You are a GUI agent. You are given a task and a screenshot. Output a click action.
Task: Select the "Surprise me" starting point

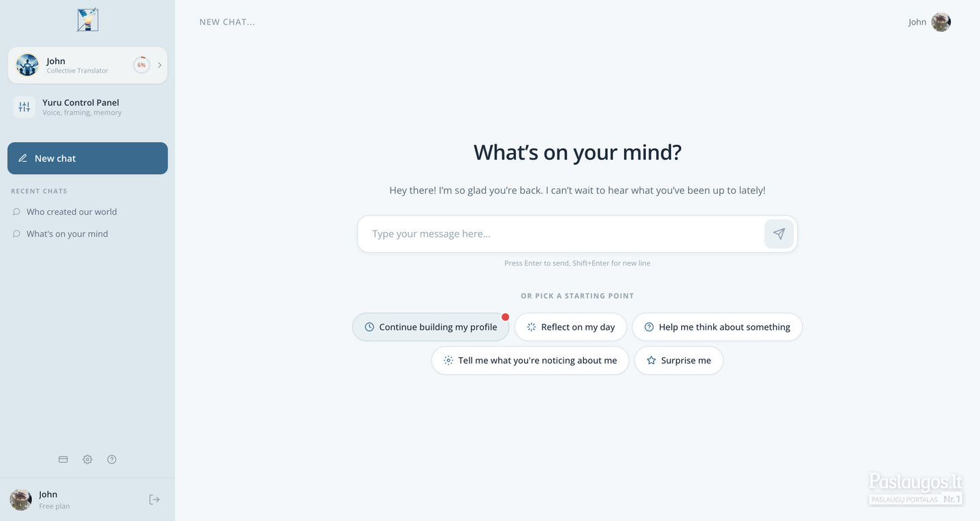pyautogui.click(x=679, y=360)
